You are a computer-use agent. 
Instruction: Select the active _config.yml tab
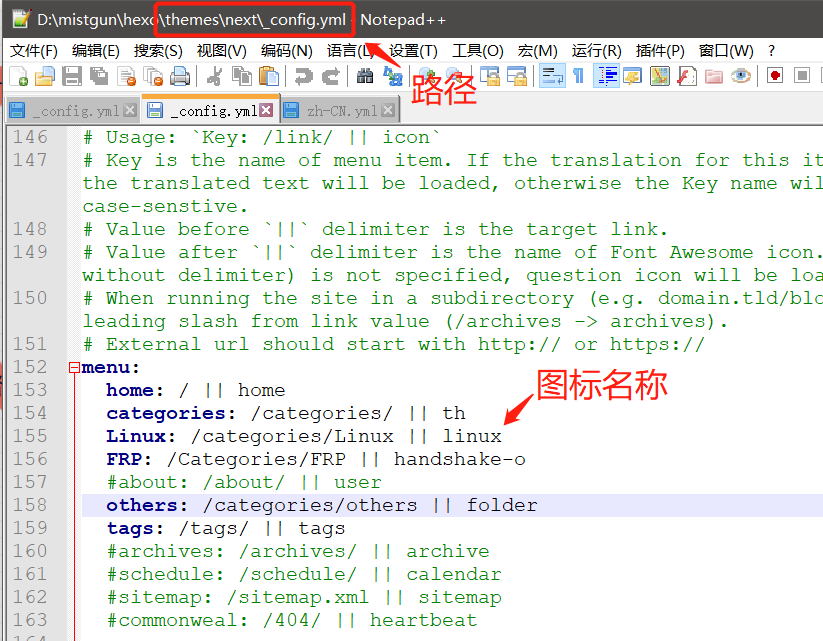[x=211, y=110]
